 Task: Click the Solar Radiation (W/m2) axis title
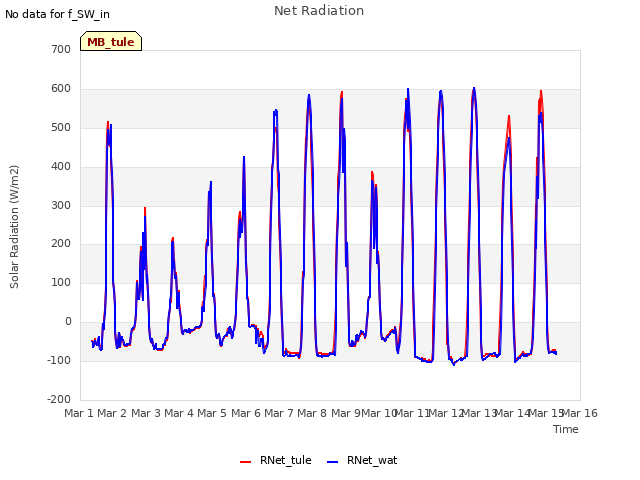[x=14, y=227]
